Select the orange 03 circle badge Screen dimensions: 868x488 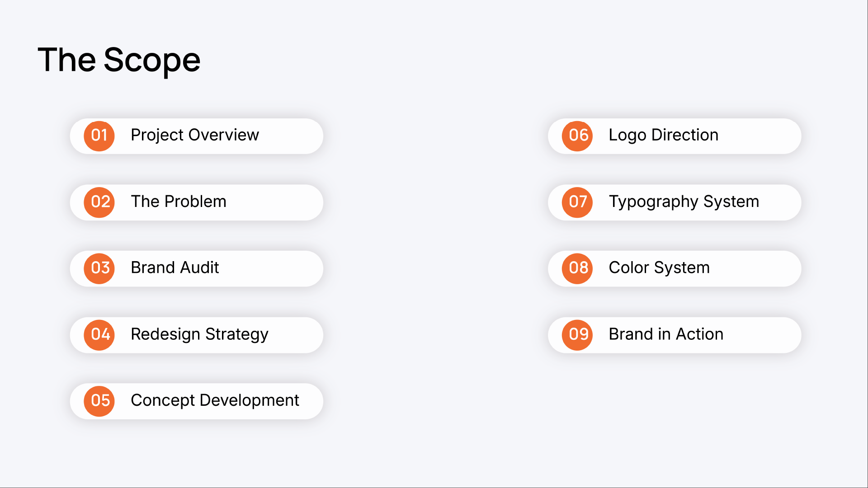[x=99, y=268]
